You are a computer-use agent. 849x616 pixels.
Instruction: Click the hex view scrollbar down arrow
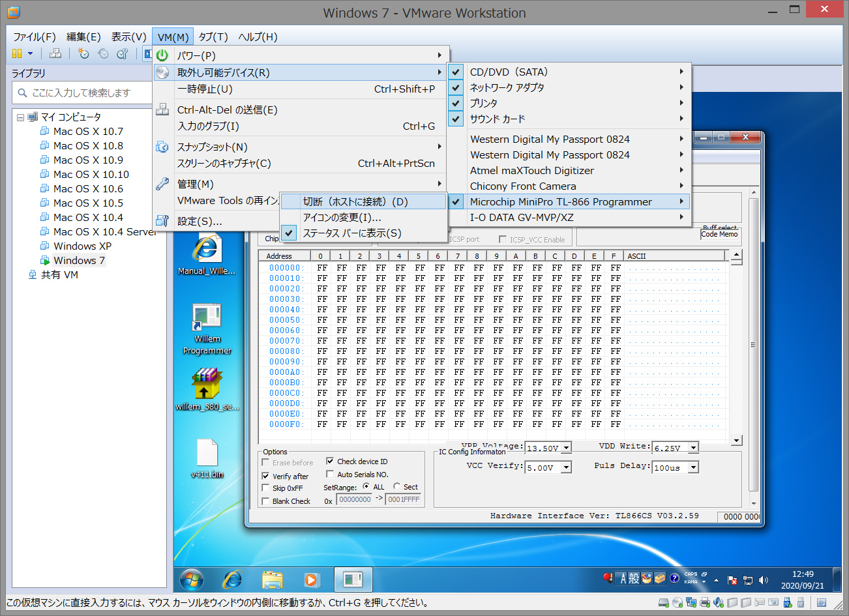click(736, 441)
